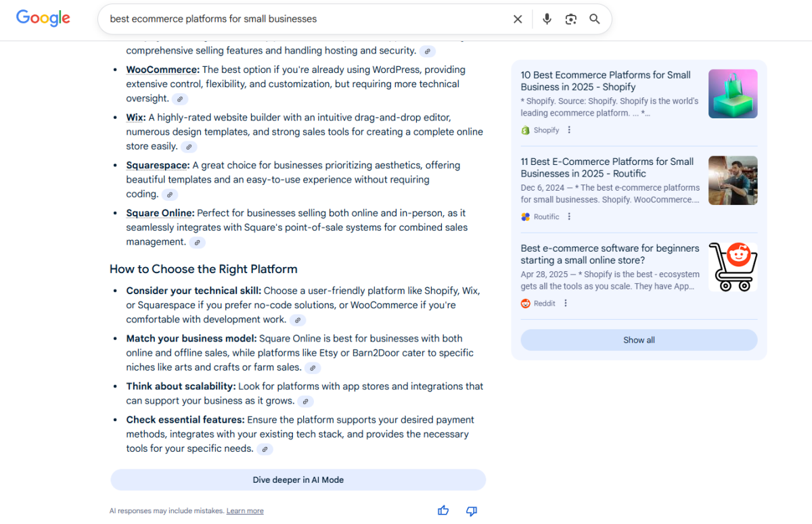Open the Wix link

click(136, 118)
